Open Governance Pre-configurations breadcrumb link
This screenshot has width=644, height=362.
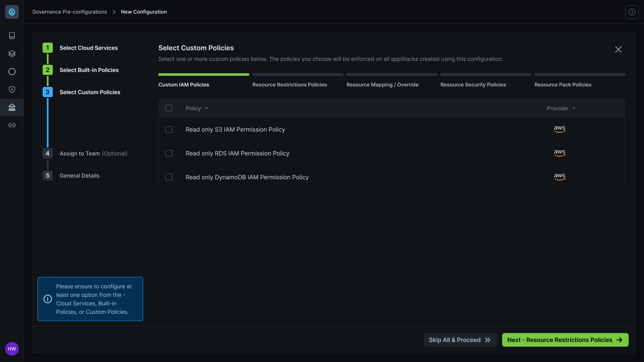click(x=70, y=12)
